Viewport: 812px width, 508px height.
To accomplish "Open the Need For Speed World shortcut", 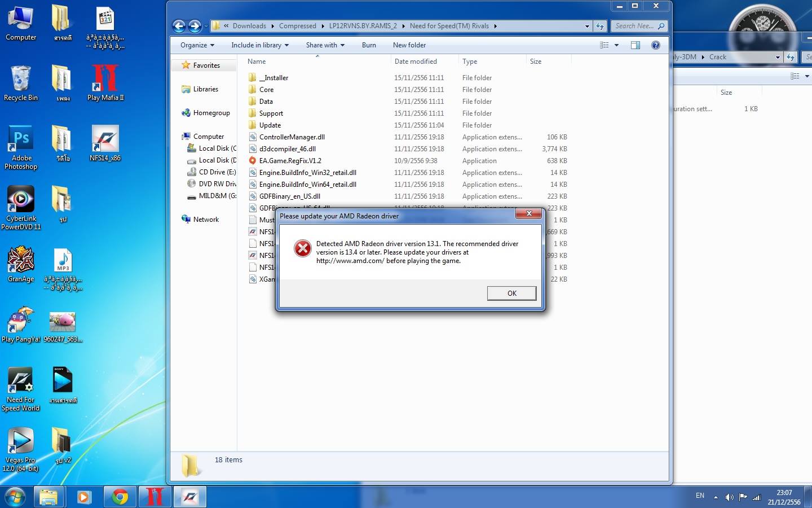I will point(21,389).
